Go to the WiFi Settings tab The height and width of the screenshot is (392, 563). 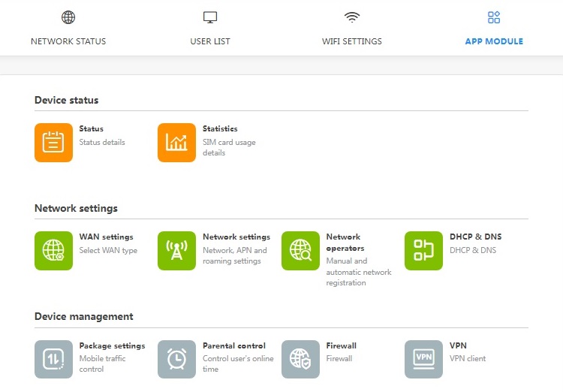(352, 28)
